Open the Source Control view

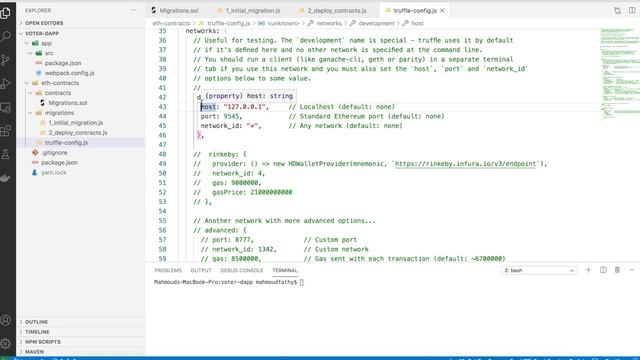(6, 60)
